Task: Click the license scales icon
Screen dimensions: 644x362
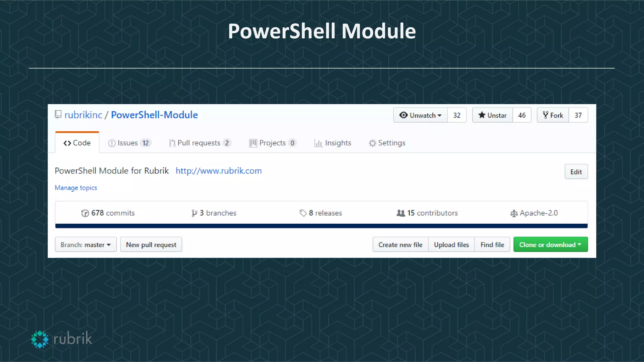Action: pyautogui.click(x=514, y=214)
